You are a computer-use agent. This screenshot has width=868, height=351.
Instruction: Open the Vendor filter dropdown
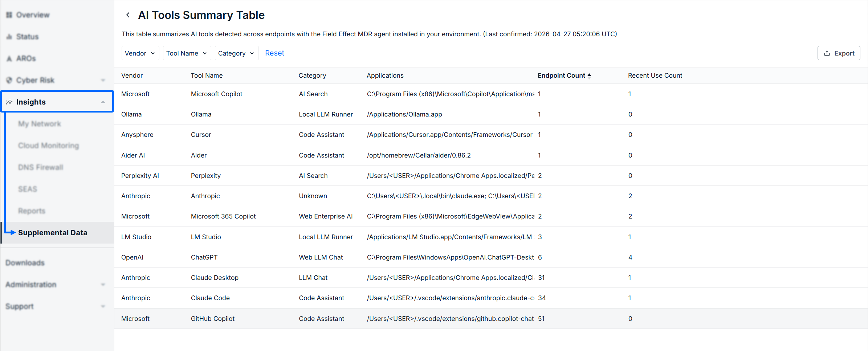click(x=140, y=53)
